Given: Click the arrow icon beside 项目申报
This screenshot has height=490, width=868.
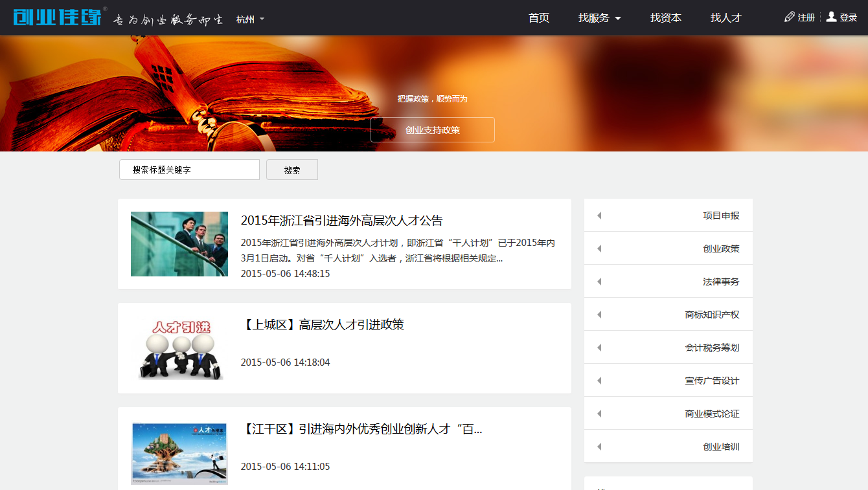Looking at the screenshot, I should coord(599,216).
